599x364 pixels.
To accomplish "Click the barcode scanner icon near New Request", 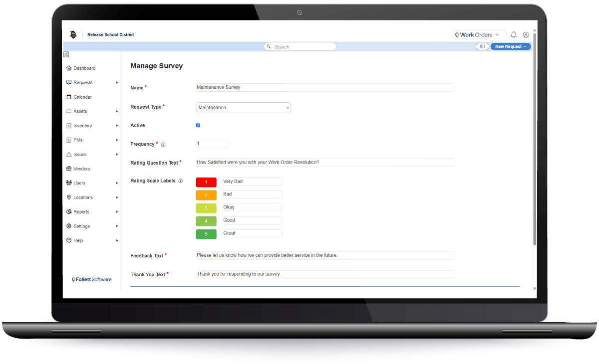I will coord(482,46).
